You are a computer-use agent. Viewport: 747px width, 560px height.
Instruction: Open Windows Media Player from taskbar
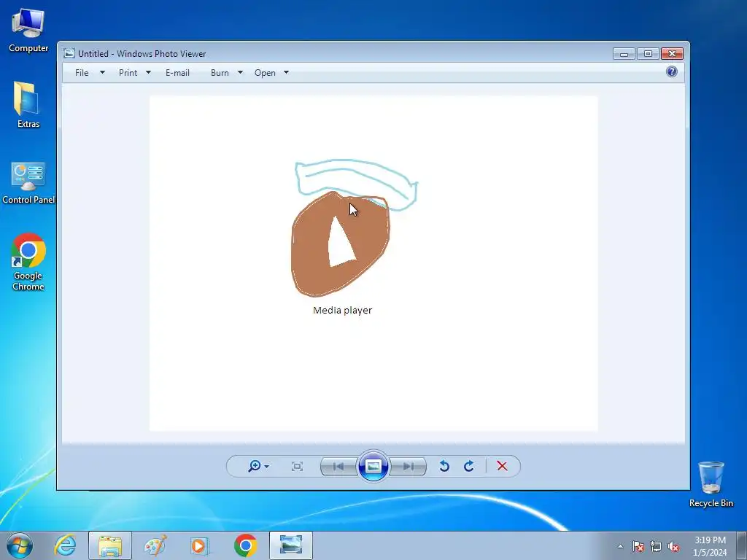[x=200, y=545]
